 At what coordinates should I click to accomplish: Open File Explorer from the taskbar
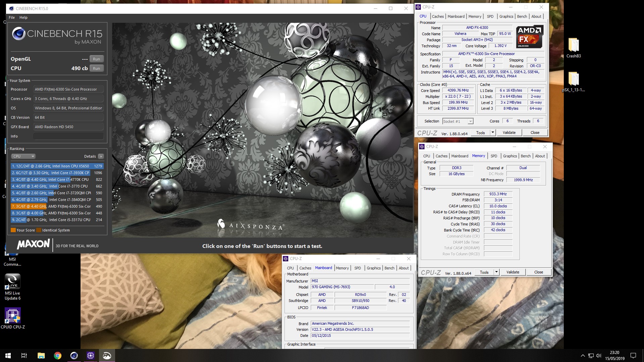pyautogui.click(x=41, y=356)
